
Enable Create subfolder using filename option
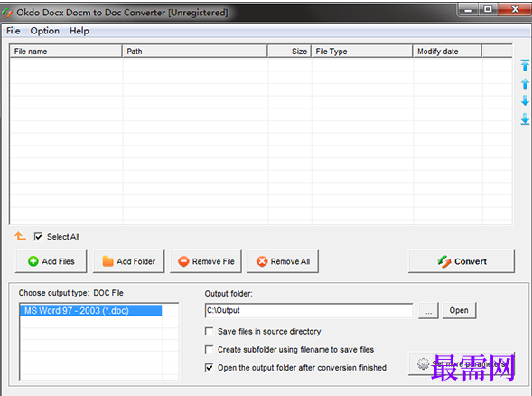click(210, 350)
